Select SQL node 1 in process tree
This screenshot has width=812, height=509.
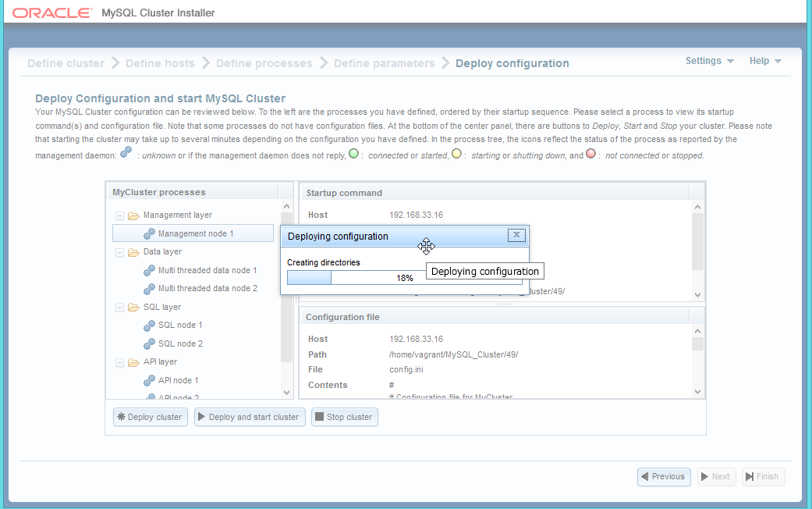(x=180, y=326)
